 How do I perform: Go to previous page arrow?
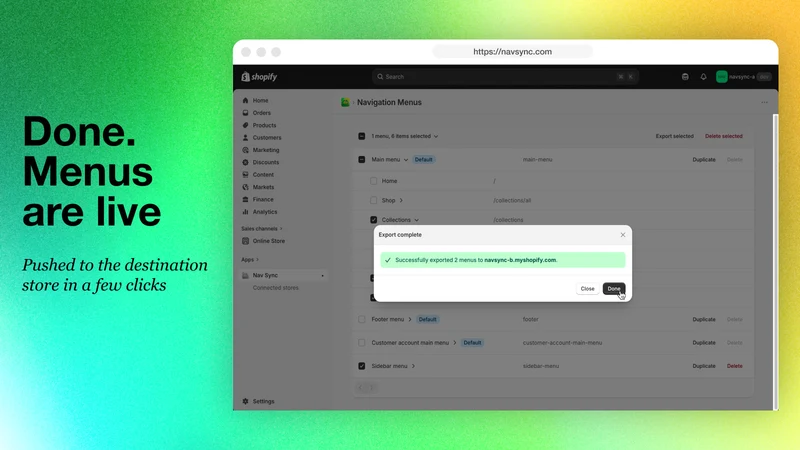click(360, 388)
